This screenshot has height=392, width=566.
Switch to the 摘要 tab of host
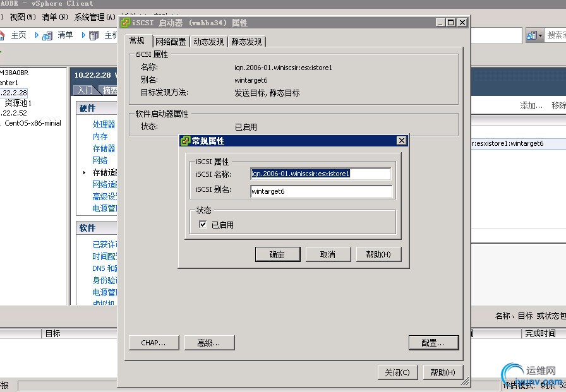109,90
